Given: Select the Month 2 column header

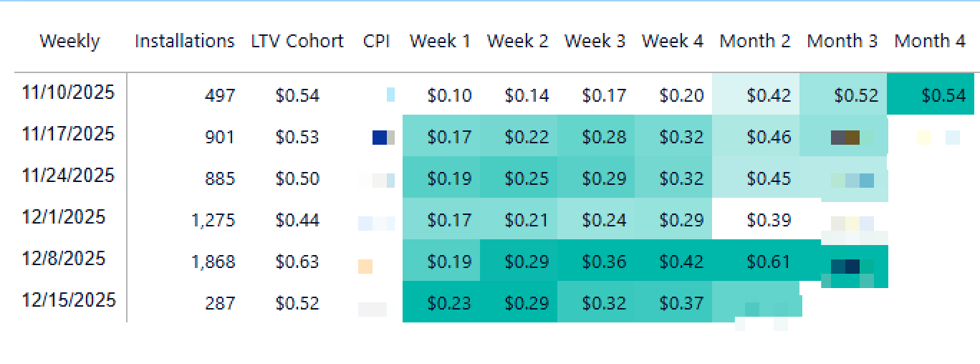Looking at the screenshot, I should pyautogui.click(x=755, y=42).
